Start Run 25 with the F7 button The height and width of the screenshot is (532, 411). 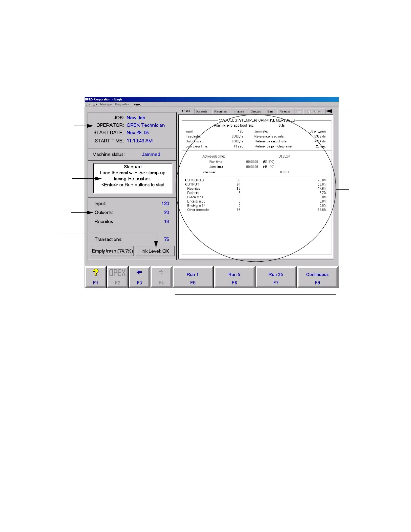click(276, 277)
